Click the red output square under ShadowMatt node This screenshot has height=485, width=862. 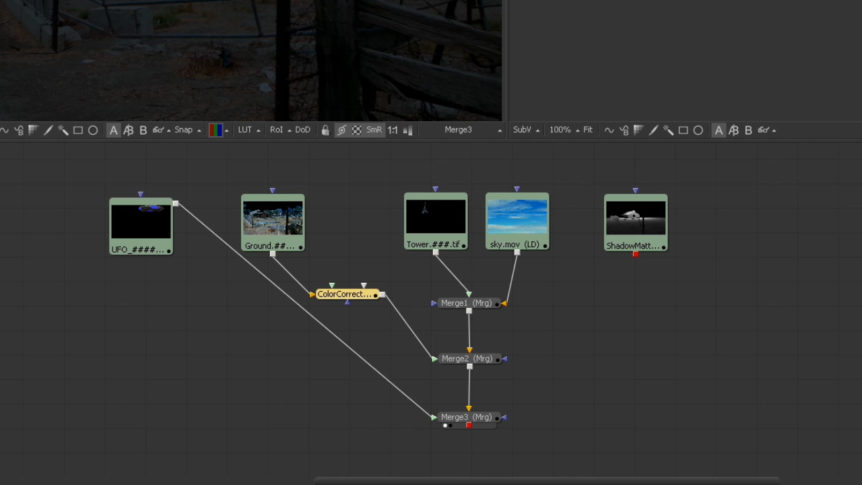click(636, 254)
